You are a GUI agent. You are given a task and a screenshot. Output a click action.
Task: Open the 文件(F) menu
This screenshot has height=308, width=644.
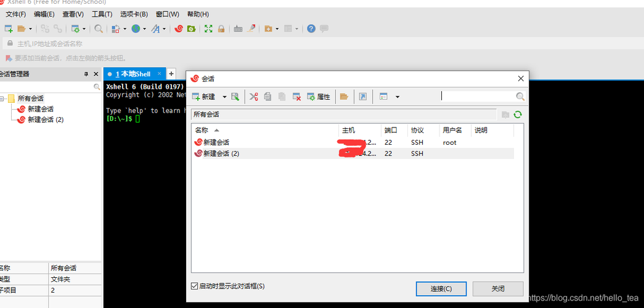pyautogui.click(x=15, y=14)
